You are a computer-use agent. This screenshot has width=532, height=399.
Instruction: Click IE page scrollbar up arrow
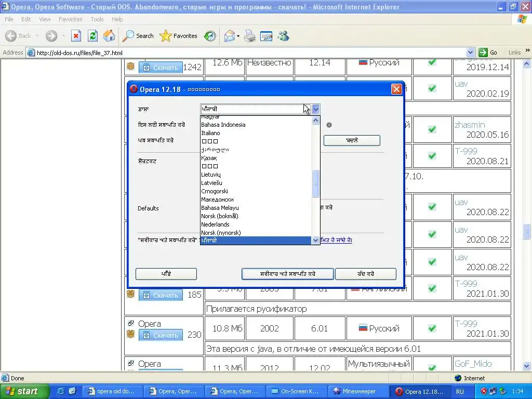click(x=527, y=63)
